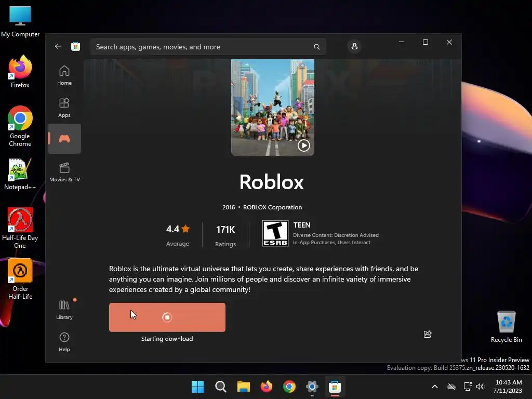Click Microsoft Store taskbar icon
Viewport: 532px width, 399px height.
(335, 387)
